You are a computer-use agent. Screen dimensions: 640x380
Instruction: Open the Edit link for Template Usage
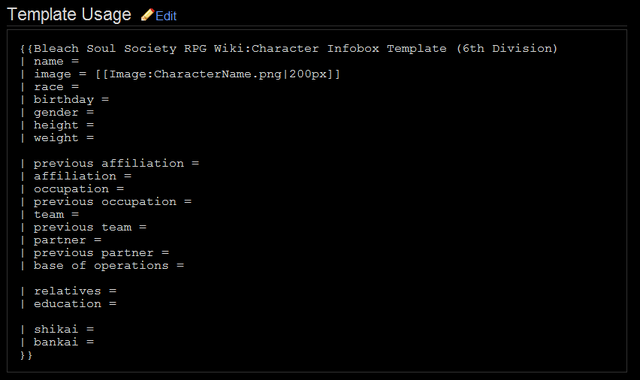coord(166,16)
